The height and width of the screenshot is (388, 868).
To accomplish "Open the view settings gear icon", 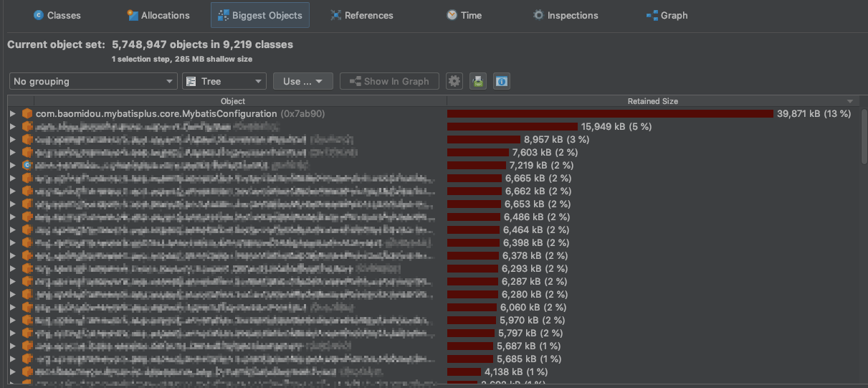I will pos(454,81).
